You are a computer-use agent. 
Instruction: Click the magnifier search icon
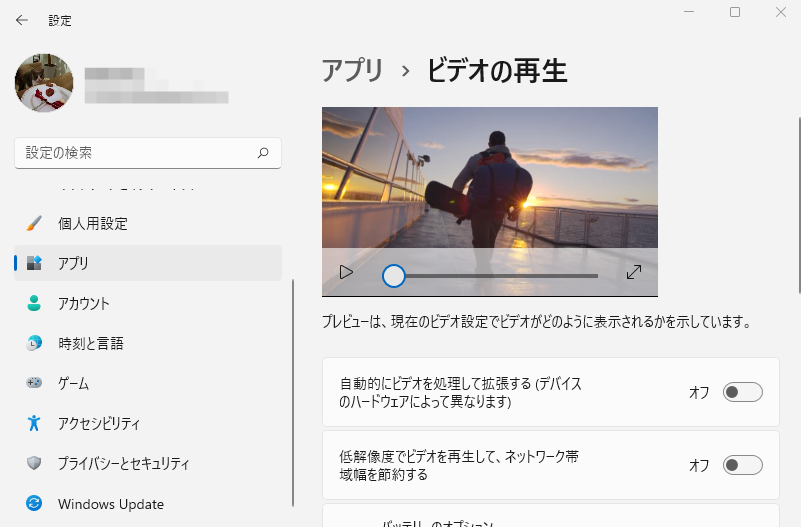(x=263, y=153)
